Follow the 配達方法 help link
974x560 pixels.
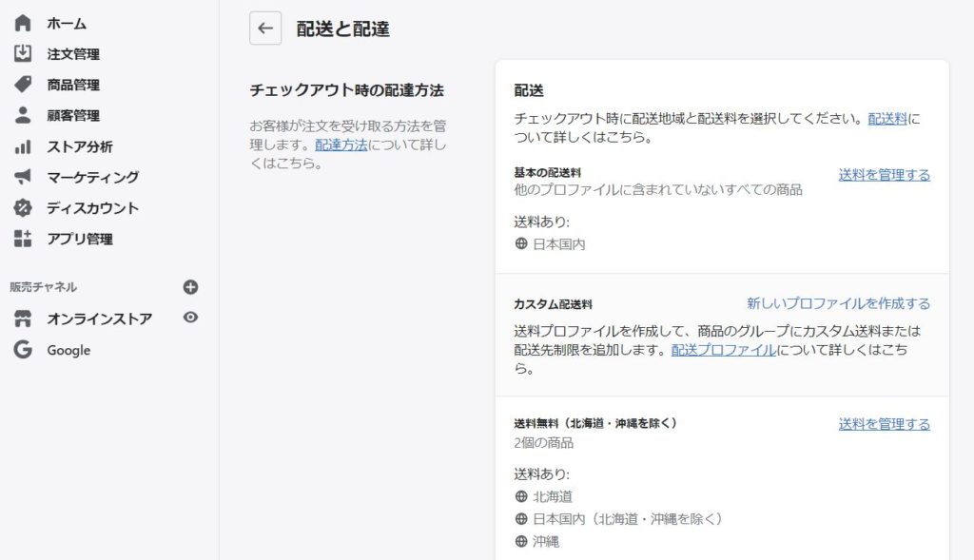(x=341, y=145)
